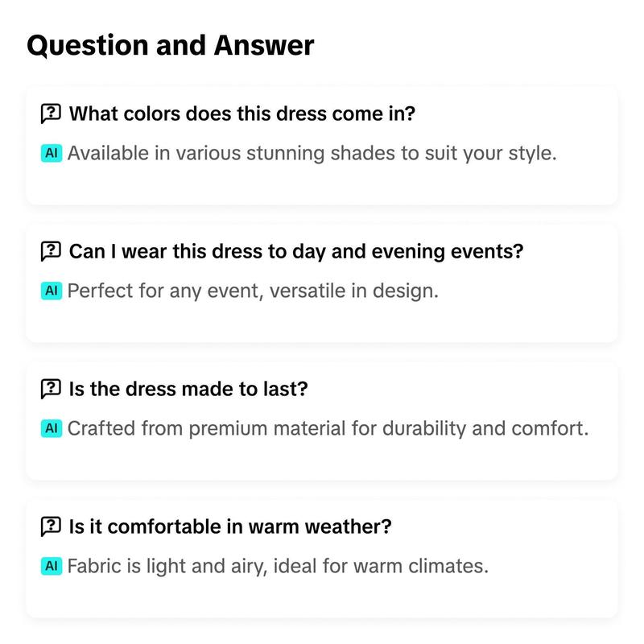Click AI badge next to 'Perfect for any event'
This screenshot has width=644, height=644.
[x=52, y=291]
